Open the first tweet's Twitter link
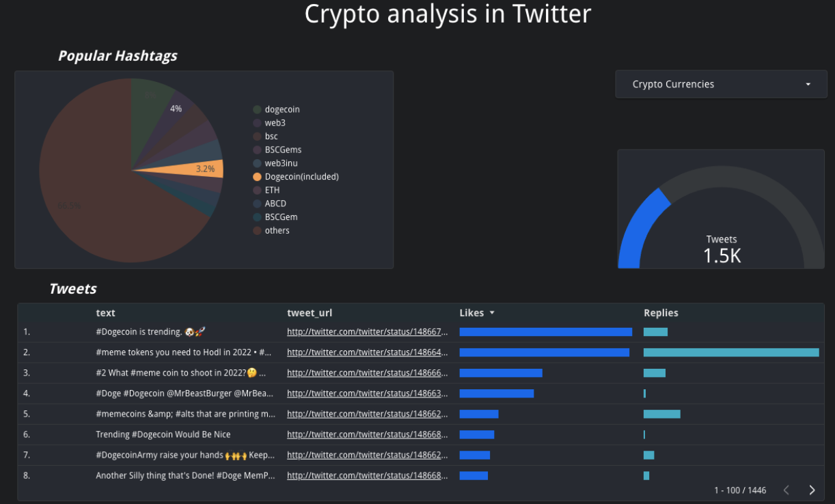 click(367, 332)
